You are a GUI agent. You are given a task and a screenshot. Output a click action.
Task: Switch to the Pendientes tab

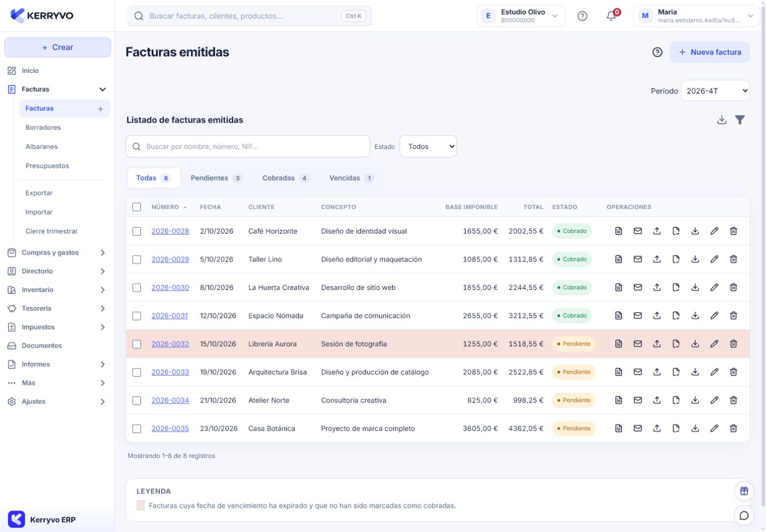tap(216, 178)
